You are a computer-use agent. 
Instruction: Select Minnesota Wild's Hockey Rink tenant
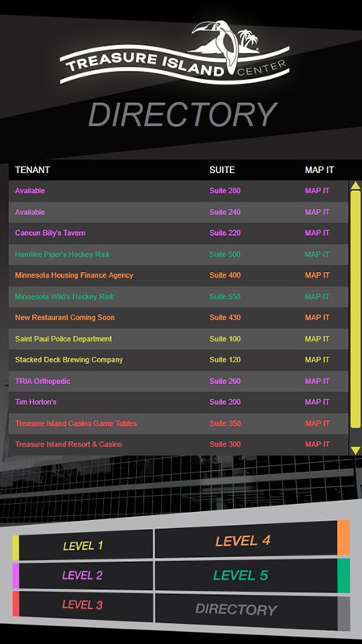64,296
